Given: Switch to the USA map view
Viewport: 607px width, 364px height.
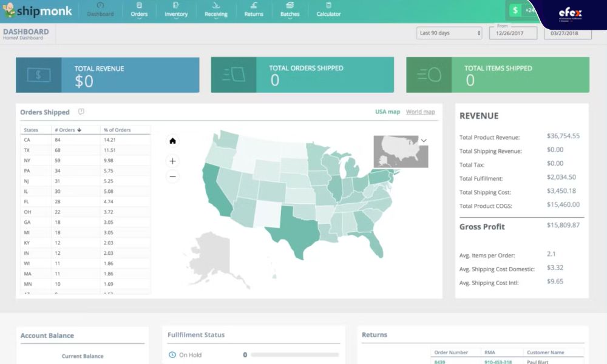Looking at the screenshot, I should pos(387,112).
